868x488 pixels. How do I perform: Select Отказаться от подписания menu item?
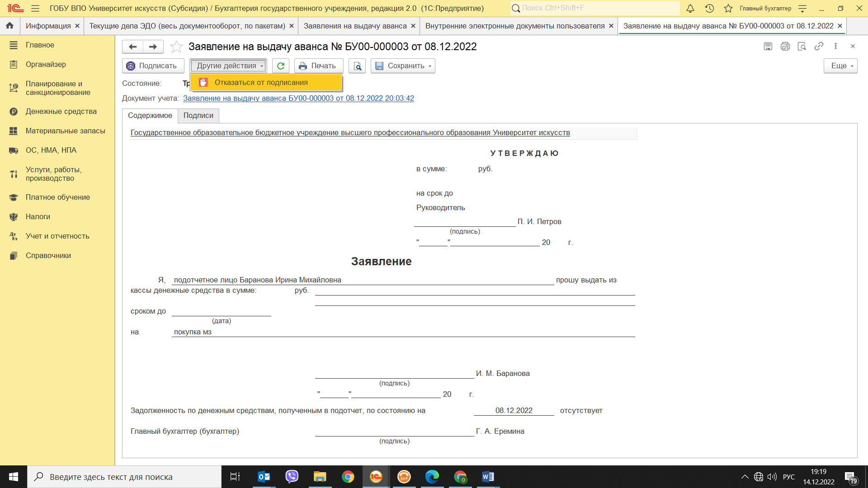click(x=261, y=82)
